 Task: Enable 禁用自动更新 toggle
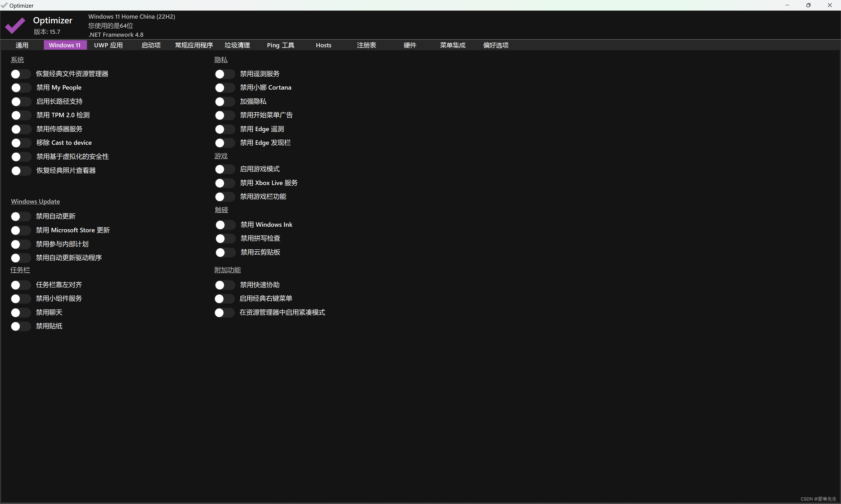point(21,216)
